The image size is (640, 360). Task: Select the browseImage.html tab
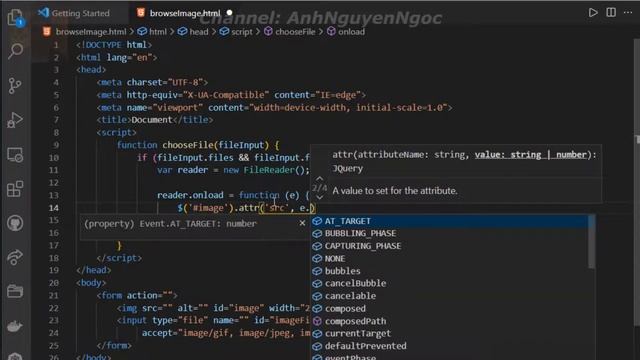pos(184,13)
